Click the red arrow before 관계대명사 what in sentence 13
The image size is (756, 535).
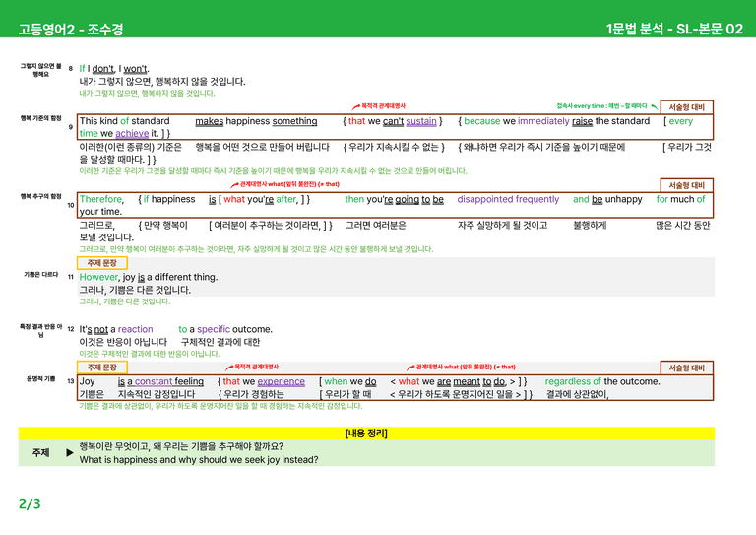410,368
